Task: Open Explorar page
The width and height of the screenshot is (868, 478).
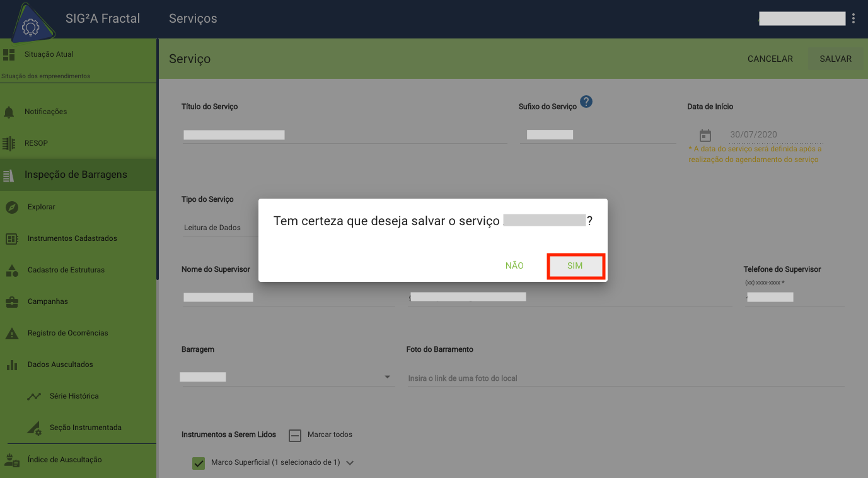Action: tap(42, 207)
